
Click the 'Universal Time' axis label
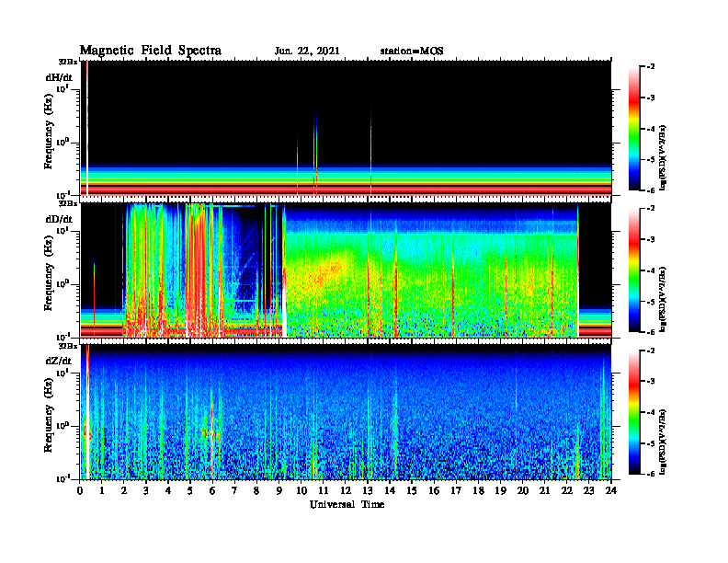click(x=347, y=504)
